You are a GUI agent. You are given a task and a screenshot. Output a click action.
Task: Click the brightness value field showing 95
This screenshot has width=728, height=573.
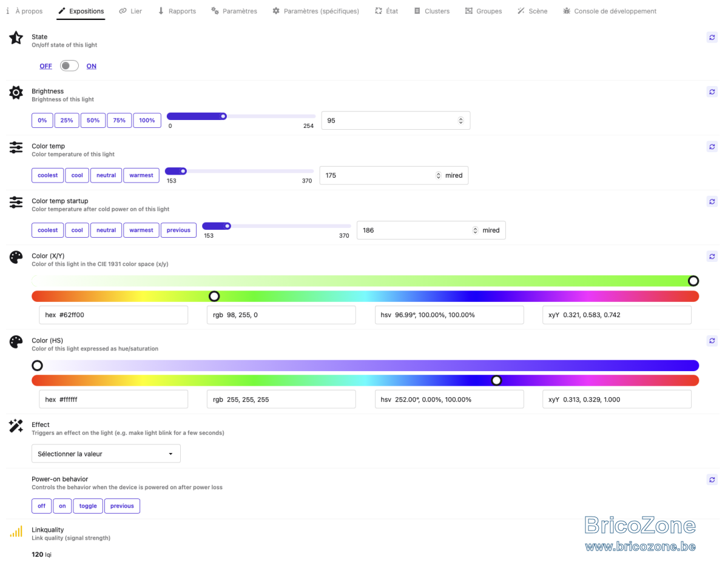click(396, 121)
